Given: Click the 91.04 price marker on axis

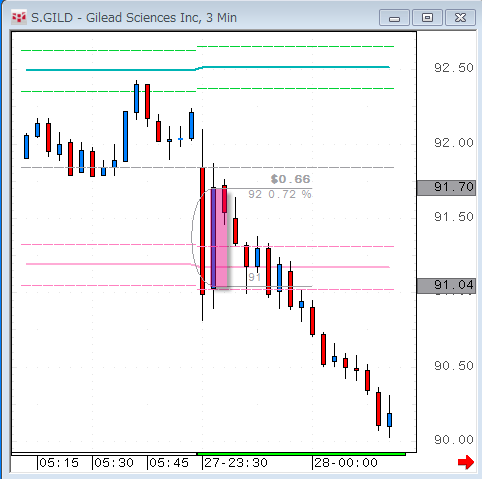Looking at the screenshot, I should point(446,285).
